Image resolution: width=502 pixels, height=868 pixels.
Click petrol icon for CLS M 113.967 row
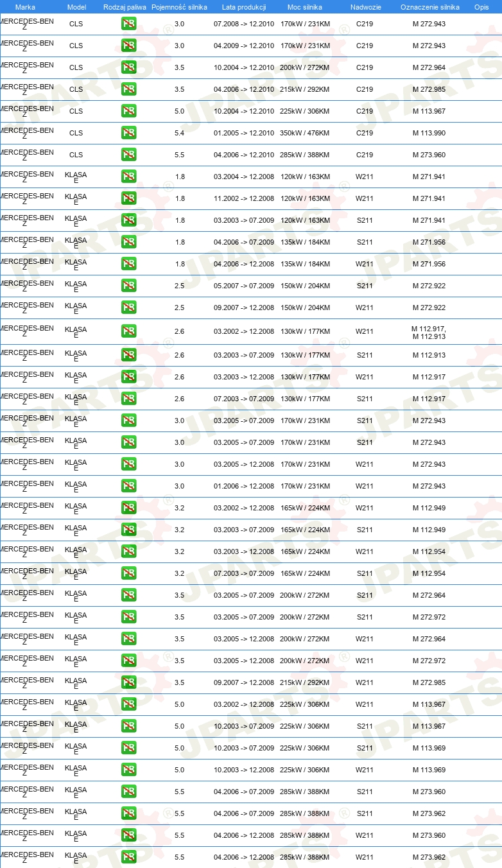(128, 111)
